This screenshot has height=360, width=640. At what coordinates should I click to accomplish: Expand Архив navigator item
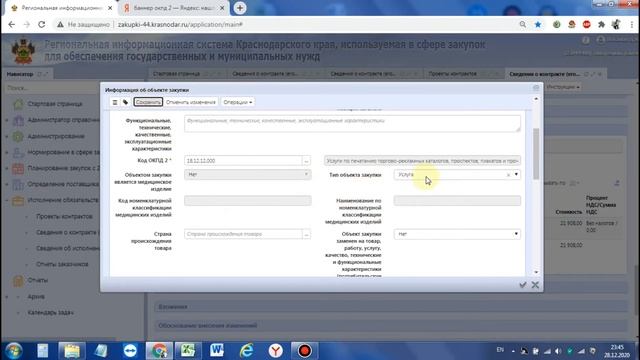[x=7, y=297]
